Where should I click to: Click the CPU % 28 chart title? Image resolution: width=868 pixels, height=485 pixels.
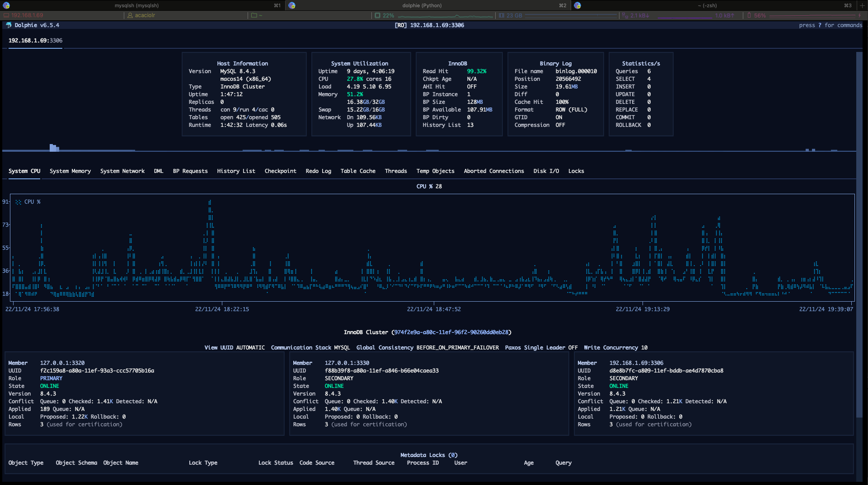pyautogui.click(x=429, y=187)
